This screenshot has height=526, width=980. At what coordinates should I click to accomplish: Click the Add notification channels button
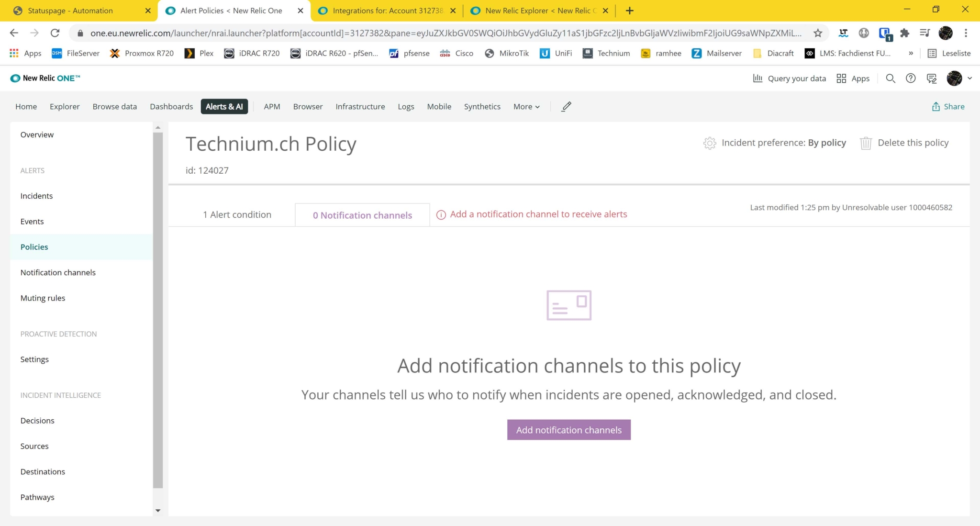point(568,429)
